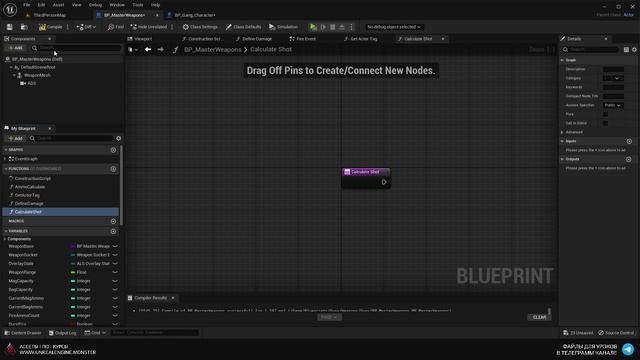Open the Edit menu

tap(41, 5)
